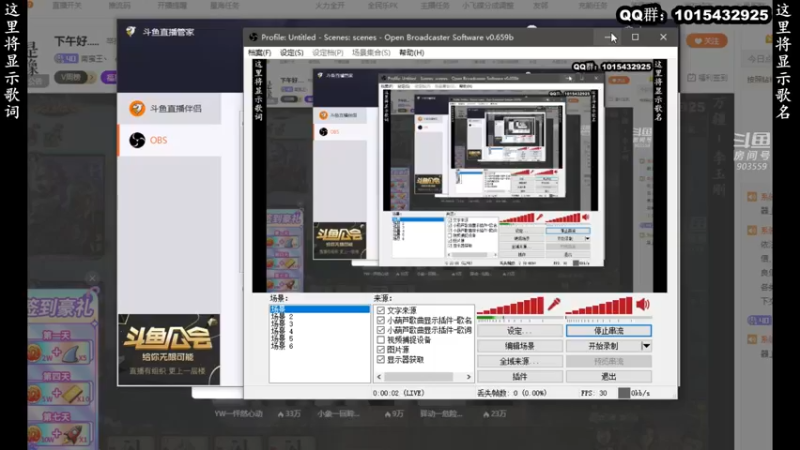This screenshot has width=800, height=450.
Task: Click the 预览串流 button
Action: tap(609, 361)
